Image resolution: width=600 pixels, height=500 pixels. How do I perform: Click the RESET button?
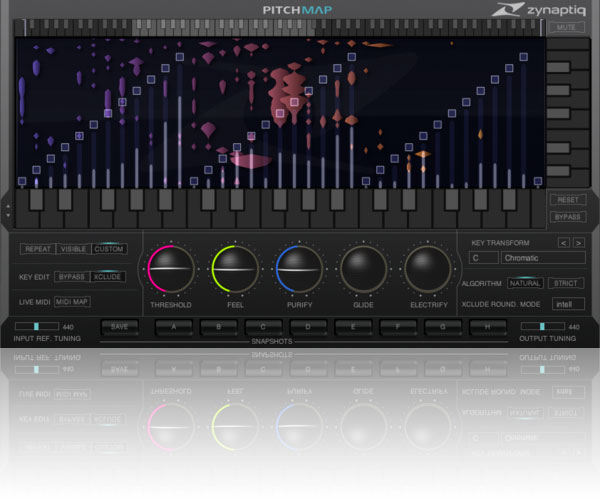[x=567, y=199]
